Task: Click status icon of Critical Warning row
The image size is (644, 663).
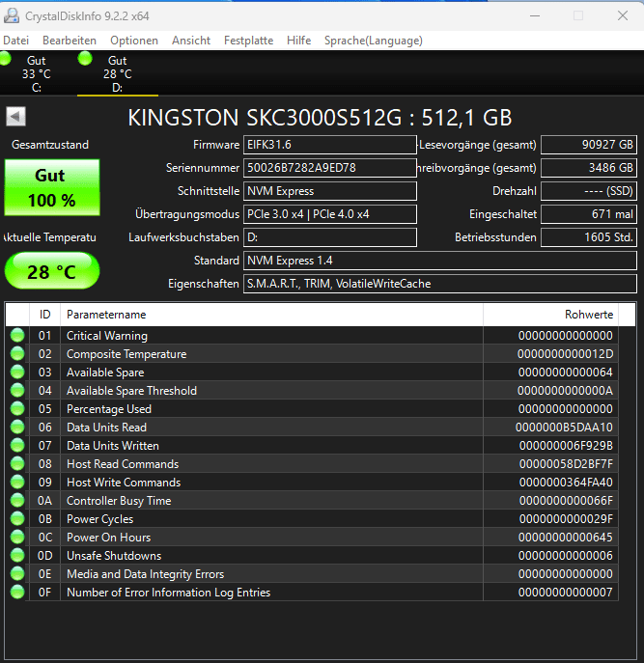Action: [17, 335]
